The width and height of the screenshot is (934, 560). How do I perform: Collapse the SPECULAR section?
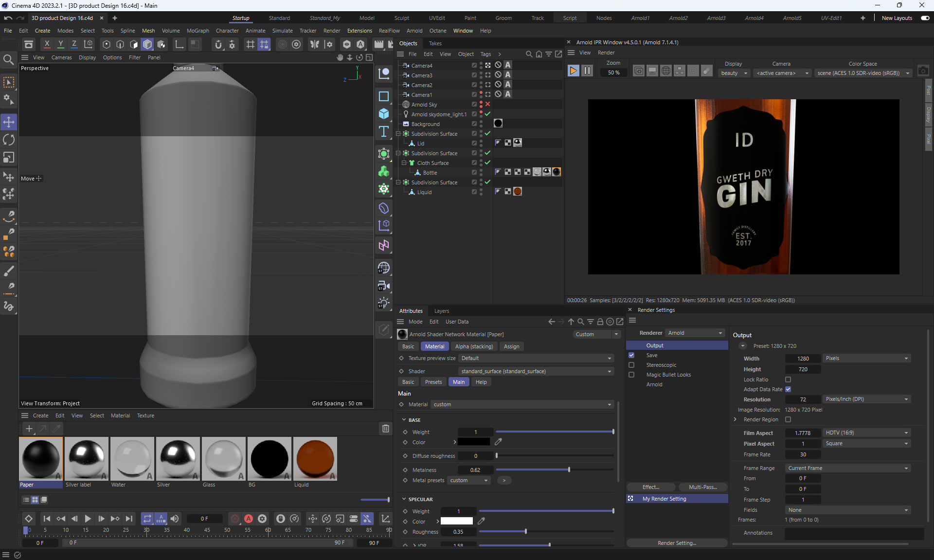(404, 499)
